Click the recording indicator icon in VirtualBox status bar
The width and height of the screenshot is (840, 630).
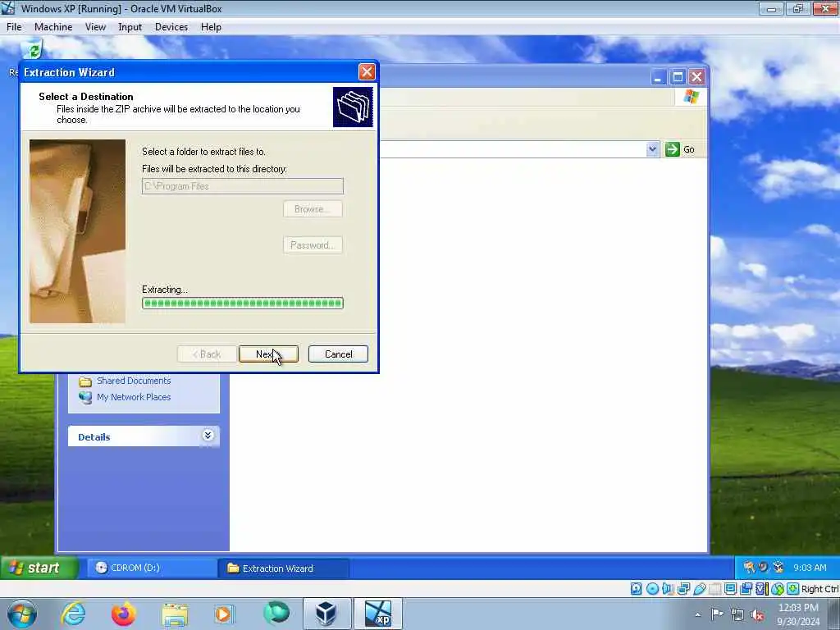[746, 589]
